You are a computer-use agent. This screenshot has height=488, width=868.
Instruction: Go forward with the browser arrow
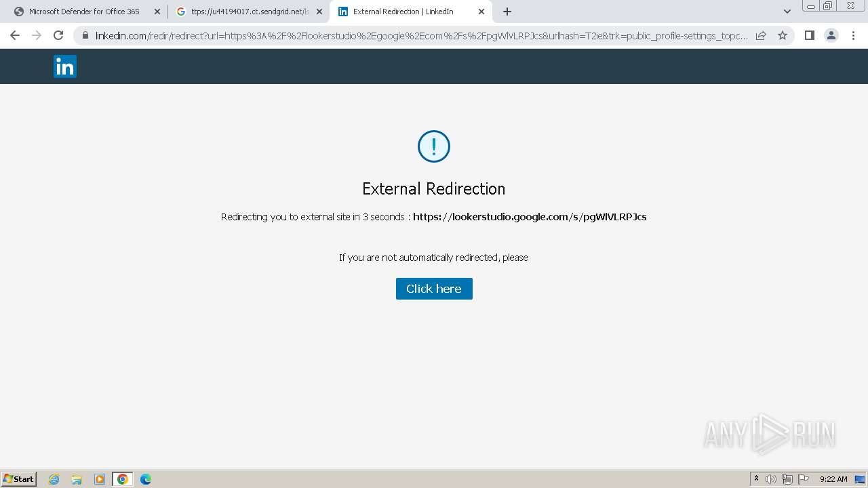point(37,35)
